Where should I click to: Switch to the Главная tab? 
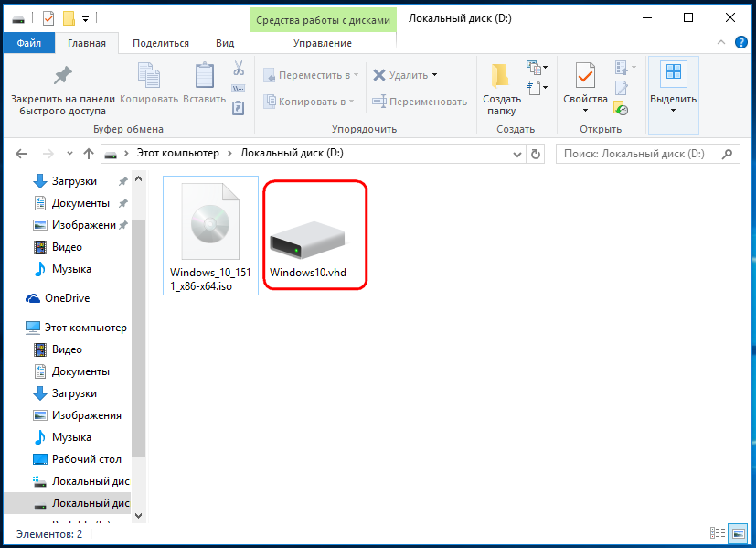[x=87, y=43]
